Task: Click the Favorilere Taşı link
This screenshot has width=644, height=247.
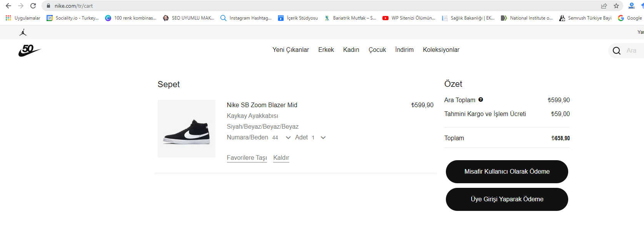Action: 247,158
